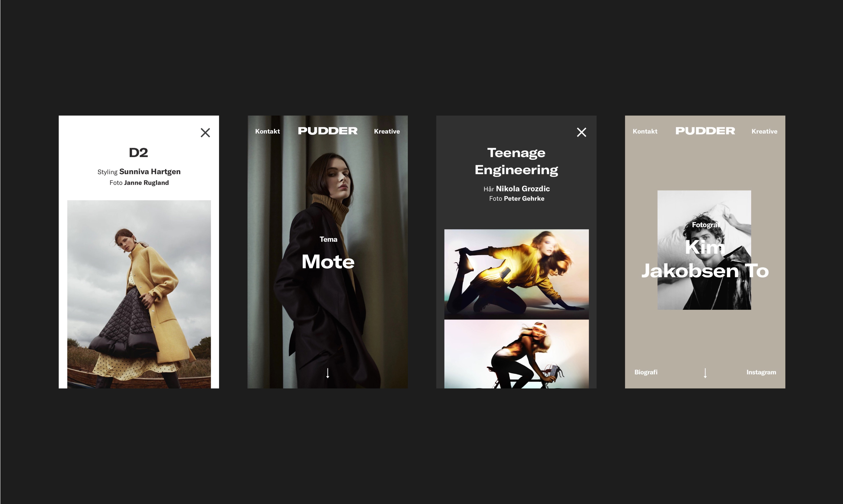Open Kreative on the Kim Jakobsen screen
The width and height of the screenshot is (843, 504).
pos(764,131)
